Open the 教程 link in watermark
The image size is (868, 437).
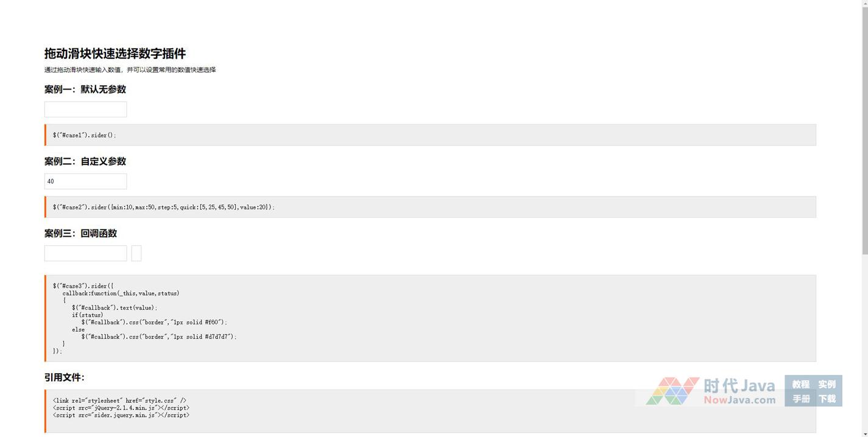tap(800, 384)
